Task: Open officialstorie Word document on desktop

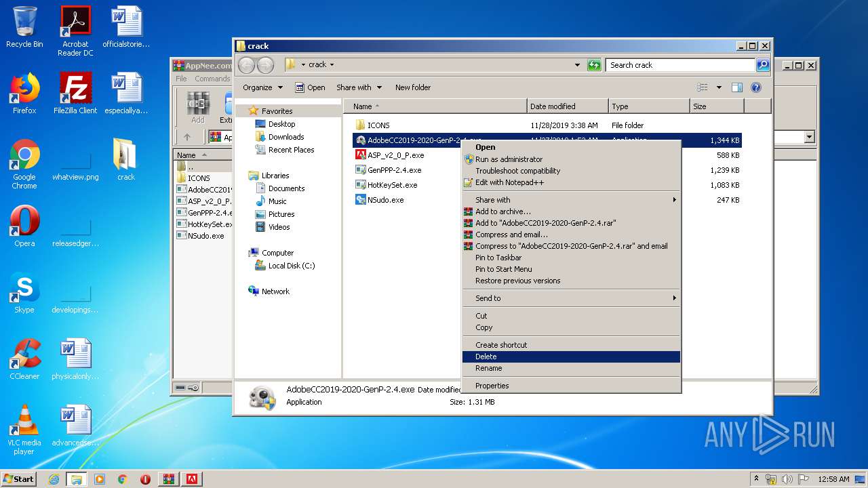Action: 126,27
